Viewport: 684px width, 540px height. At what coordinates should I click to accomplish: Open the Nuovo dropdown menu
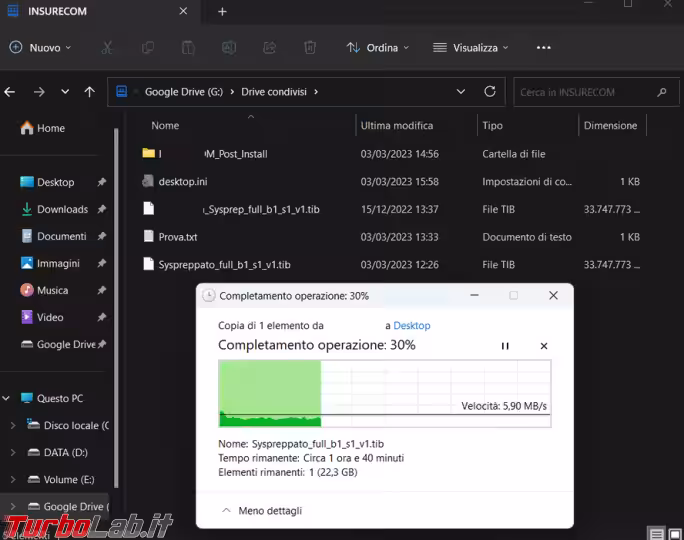point(40,48)
